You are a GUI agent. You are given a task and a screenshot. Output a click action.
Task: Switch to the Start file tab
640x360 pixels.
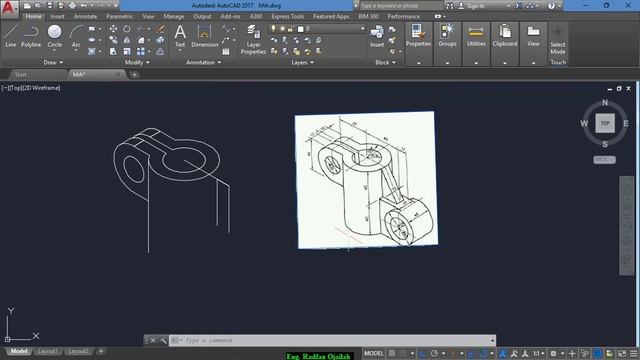click(x=20, y=75)
